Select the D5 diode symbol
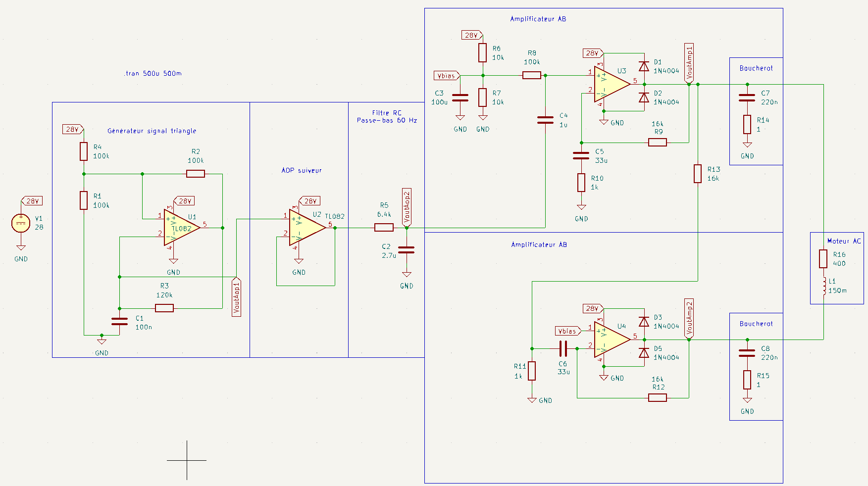Image resolution: width=868 pixels, height=486 pixels. [x=644, y=353]
